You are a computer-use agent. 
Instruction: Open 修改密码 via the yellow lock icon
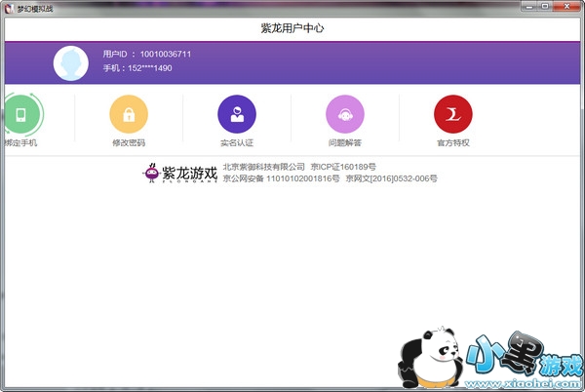pyautogui.click(x=129, y=114)
